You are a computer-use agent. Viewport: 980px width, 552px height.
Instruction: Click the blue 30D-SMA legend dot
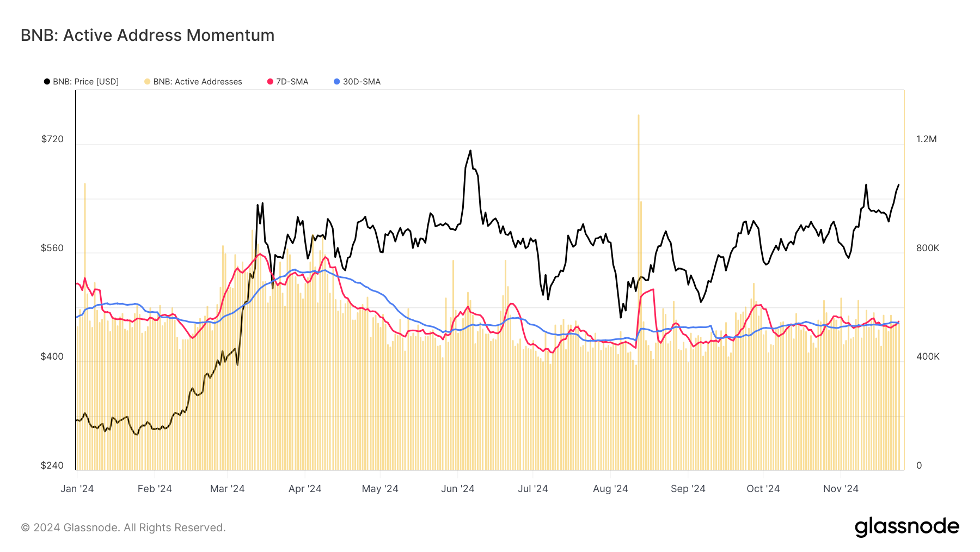337,82
